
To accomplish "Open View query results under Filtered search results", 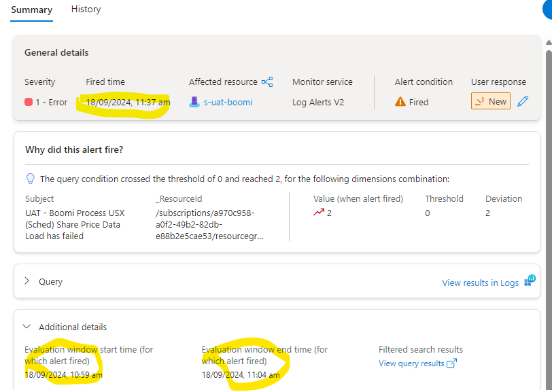I will (411, 363).
